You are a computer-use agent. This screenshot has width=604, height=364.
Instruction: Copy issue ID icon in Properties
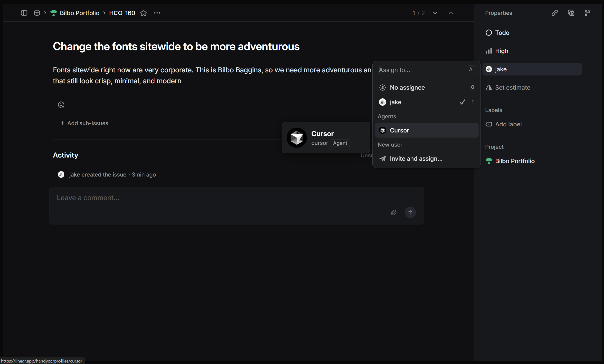pyautogui.click(x=571, y=13)
